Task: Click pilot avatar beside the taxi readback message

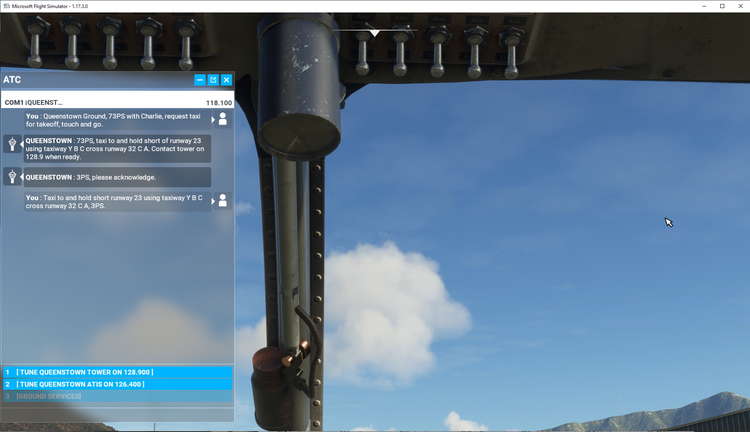Action: click(x=222, y=201)
